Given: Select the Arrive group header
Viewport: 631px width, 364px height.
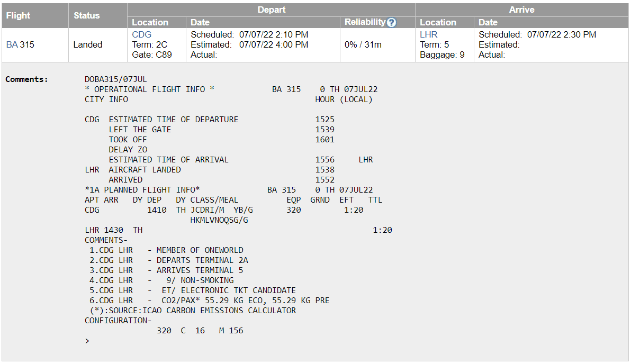Looking at the screenshot, I should point(521,10).
